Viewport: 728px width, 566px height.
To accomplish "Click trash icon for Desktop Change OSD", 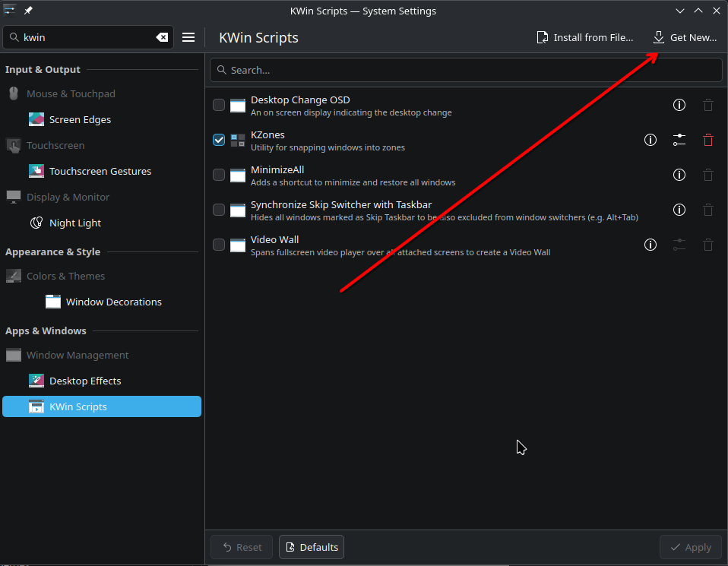I will [x=707, y=105].
